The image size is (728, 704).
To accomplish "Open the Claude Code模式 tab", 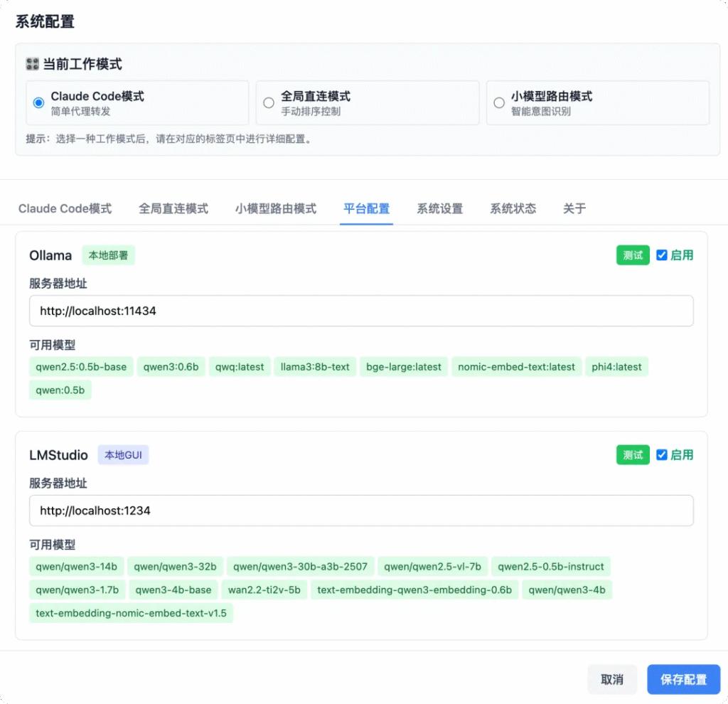I will [x=65, y=208].
